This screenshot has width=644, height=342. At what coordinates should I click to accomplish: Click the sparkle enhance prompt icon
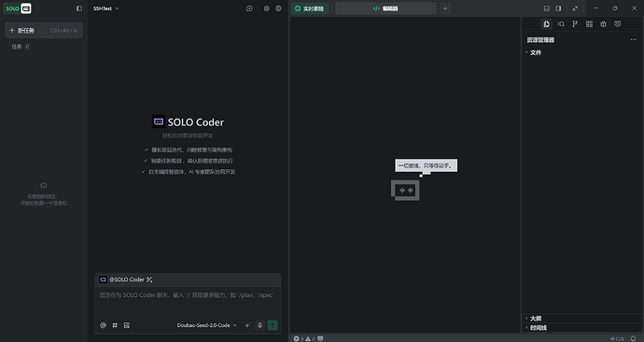(247, 325)
